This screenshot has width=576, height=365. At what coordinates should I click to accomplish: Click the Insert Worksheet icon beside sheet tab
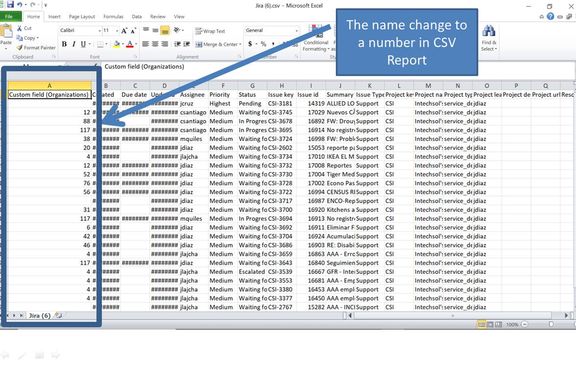click(58, 315)
